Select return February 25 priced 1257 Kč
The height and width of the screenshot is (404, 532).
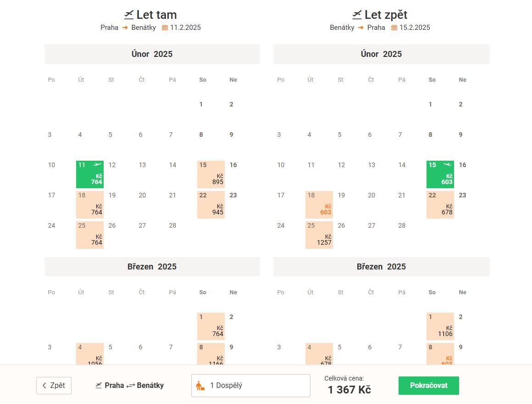pyautogui.click(x=319, y=235)
